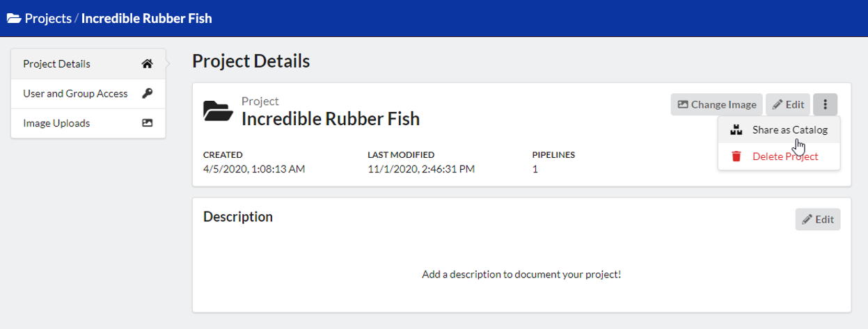Click the add a description placeholder text
This screenshot has height=329, width=868.
[521, 274]
